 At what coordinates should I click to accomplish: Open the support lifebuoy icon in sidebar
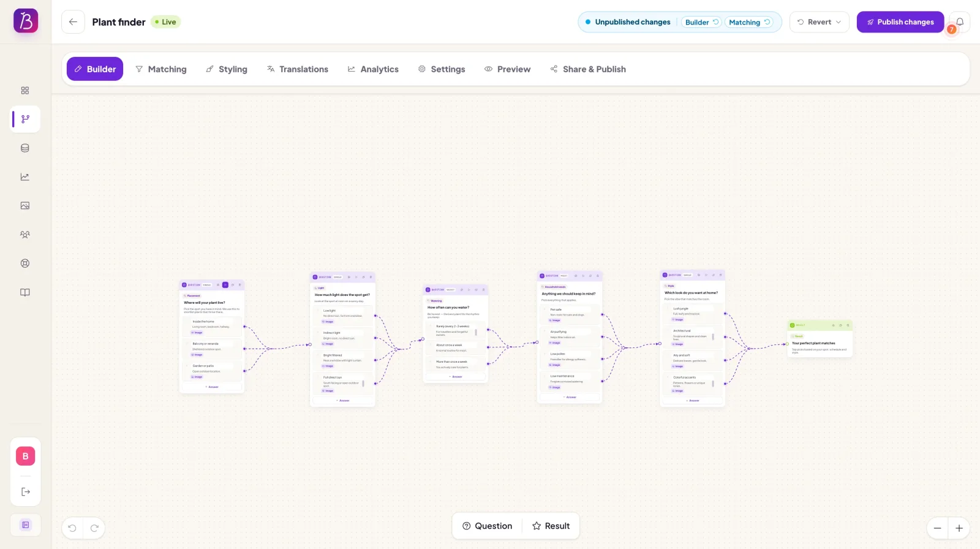tap(25, 263)
